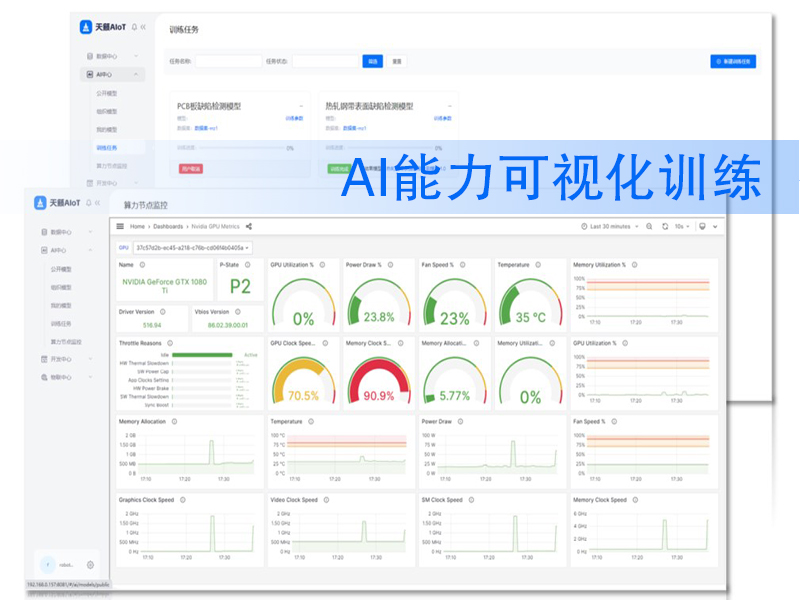The height and width of the screenshot is (600, 800).
Task: Go to Dashboards breadcrumb link
Action: point(168,226)
